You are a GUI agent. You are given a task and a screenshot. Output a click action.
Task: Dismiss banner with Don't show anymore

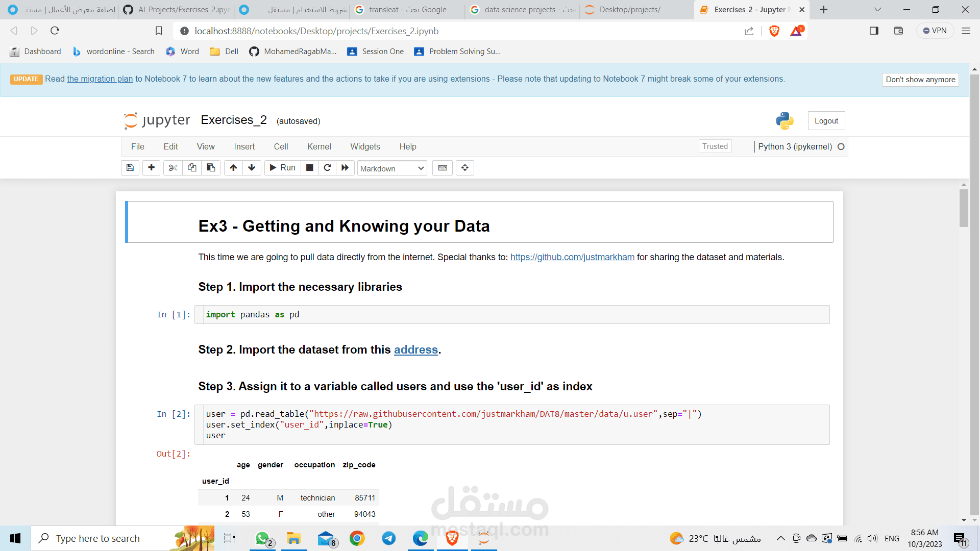920,80
